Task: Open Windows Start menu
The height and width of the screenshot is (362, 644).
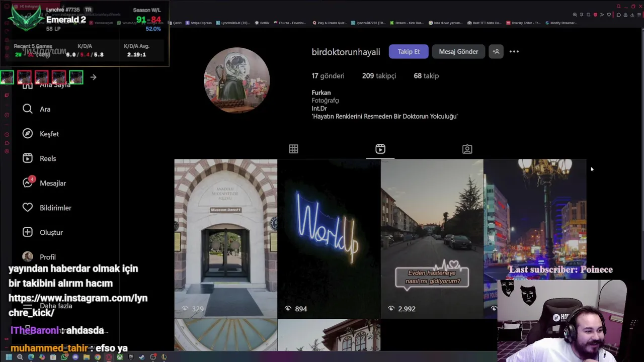Action: pyautogui.click(x=9, y=357)
